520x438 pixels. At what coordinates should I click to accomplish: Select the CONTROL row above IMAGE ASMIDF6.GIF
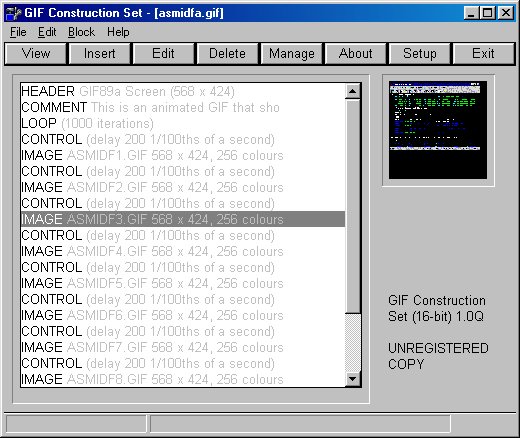click(183, 299)
